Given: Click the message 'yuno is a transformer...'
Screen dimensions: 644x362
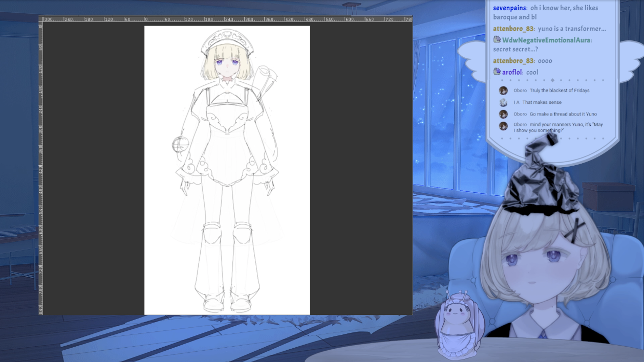Looking at the screenshot, I should [572, 29].
